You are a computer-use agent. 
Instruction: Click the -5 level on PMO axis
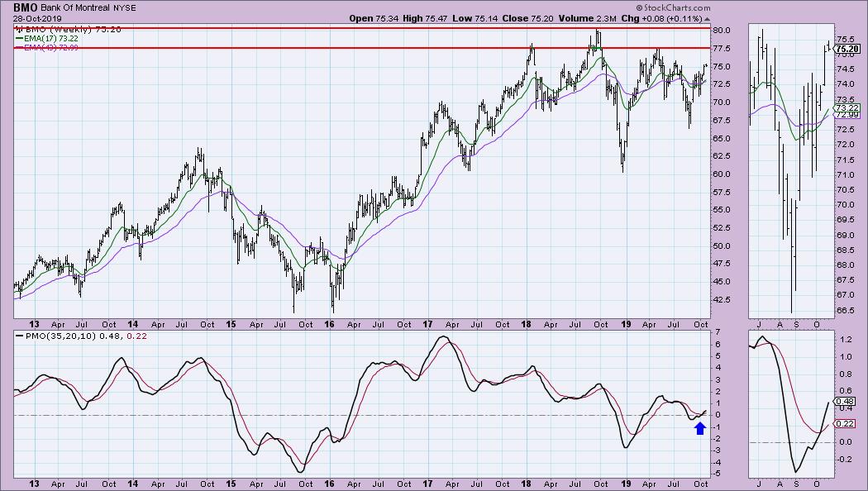point(717,474)
